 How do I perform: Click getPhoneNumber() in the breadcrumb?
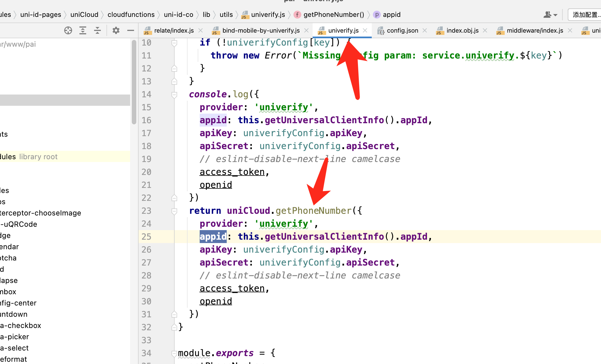(333, 15)
